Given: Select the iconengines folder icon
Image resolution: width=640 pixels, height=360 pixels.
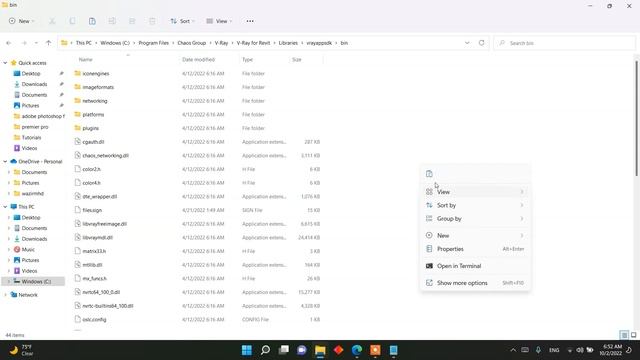Looking at the screenshot, I should (x=78, y=73).
